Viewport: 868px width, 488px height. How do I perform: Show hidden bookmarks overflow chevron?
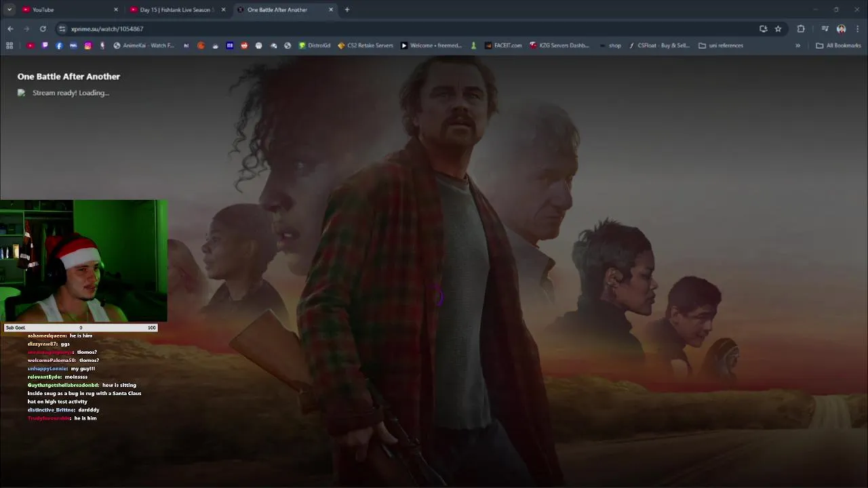click(797, 45)
